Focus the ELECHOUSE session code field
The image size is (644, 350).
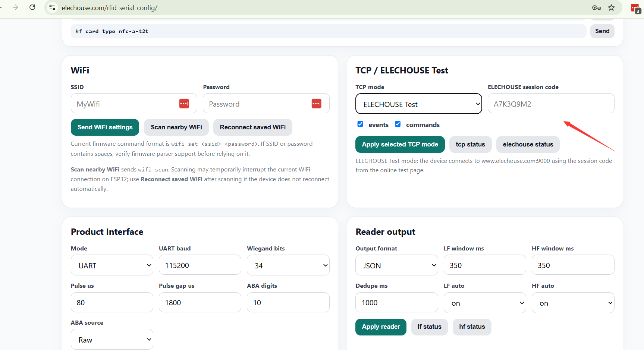551,103
